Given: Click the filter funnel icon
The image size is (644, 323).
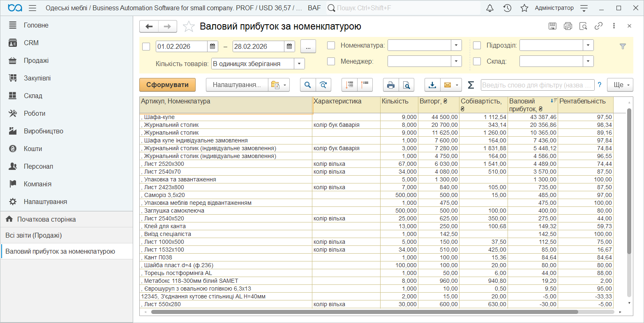Looking at the screenshot, I should [623, 46].
